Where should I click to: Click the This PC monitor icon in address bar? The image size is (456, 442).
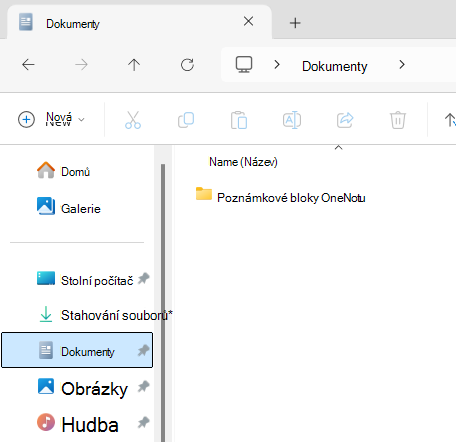click(x=244, y=64)
